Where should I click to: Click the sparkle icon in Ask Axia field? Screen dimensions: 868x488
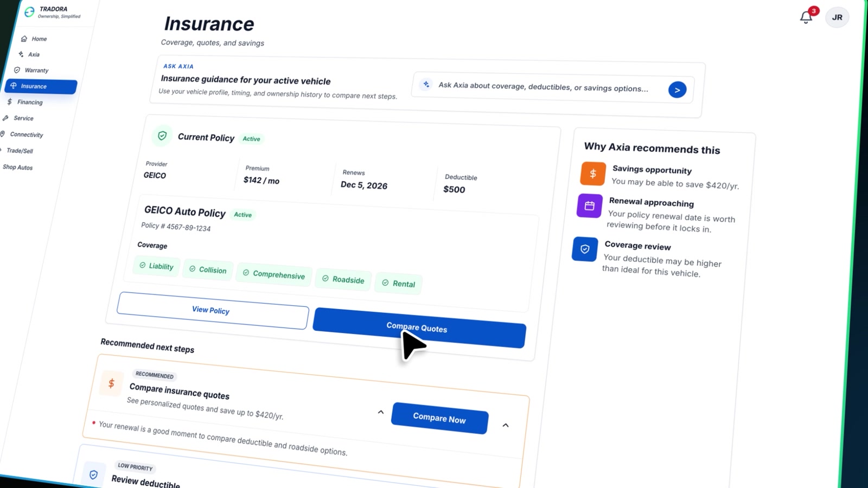[426, 84]
